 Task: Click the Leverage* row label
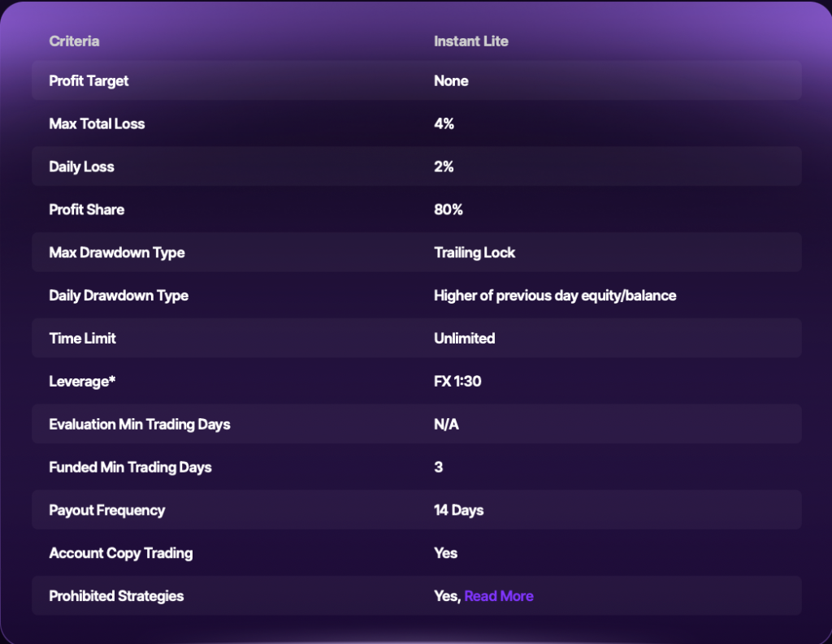pos(84,382)
